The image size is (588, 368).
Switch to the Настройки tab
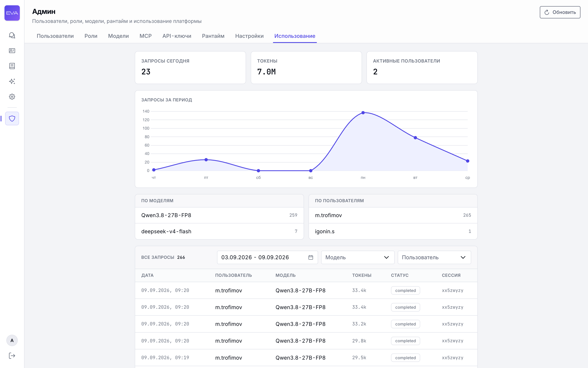tap(249, 36)
